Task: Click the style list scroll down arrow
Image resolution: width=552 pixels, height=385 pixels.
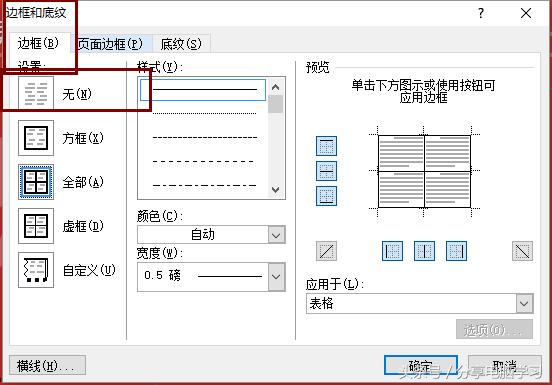Action: coord(276,190)
